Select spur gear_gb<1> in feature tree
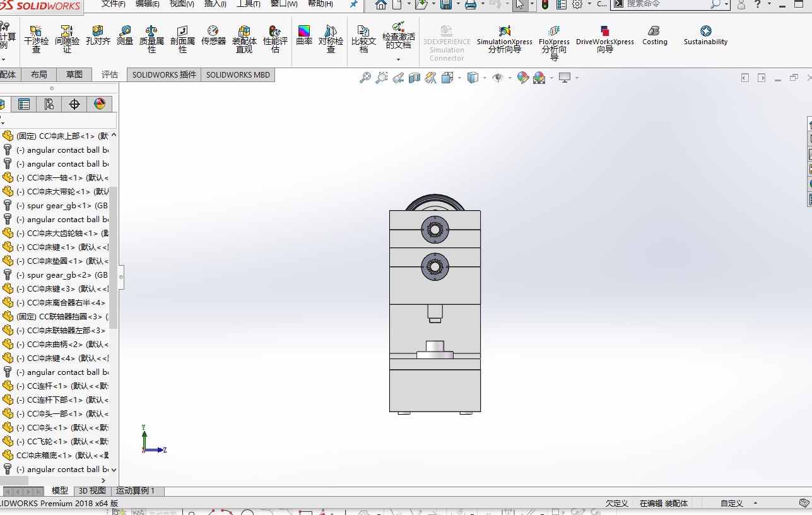The width and height of the screenshot is (812, 515). (x=56, y=205)
